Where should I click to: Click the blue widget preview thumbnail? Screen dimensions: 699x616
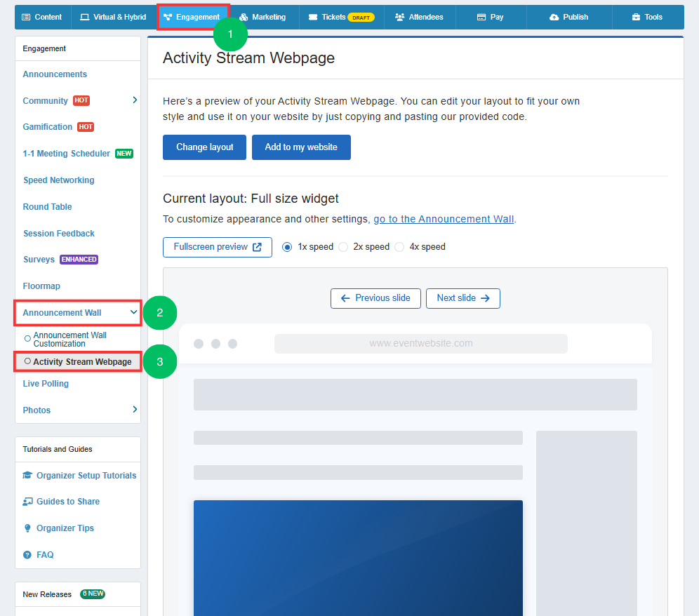pyautogui.click(x=358, y=558)
